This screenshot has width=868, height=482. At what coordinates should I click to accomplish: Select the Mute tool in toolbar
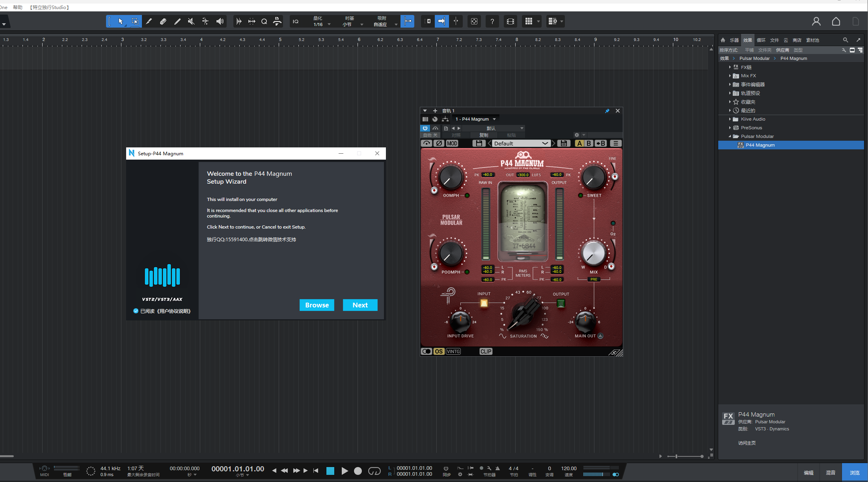point(191,21)
